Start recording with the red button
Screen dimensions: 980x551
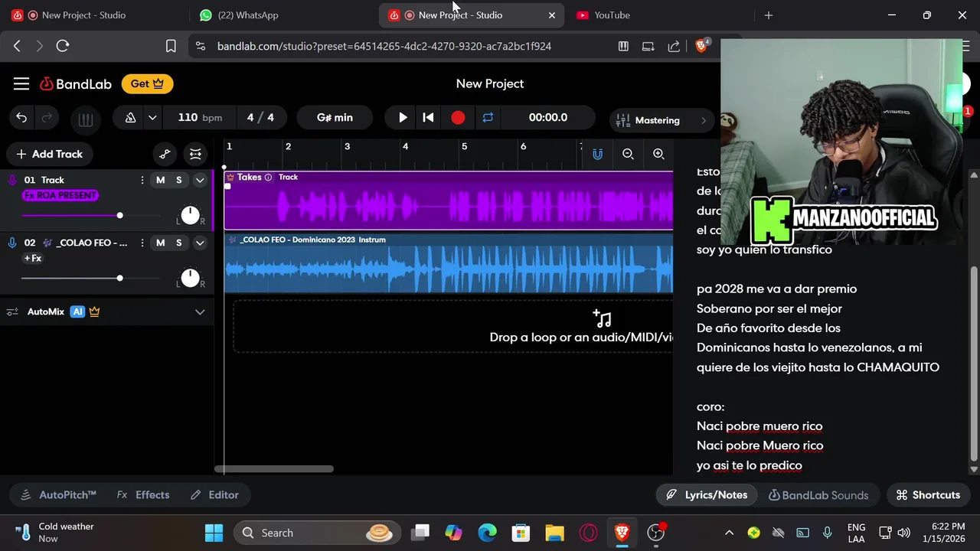point(458,117)
